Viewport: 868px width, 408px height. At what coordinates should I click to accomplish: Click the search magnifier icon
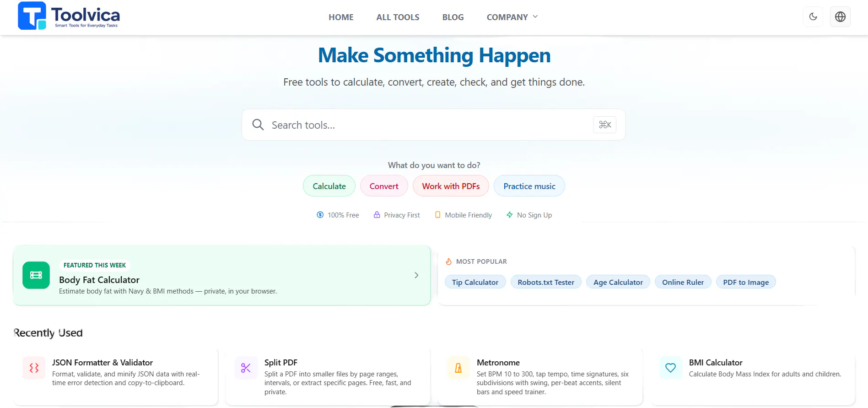pyautogui.click(x=258, y=125)
